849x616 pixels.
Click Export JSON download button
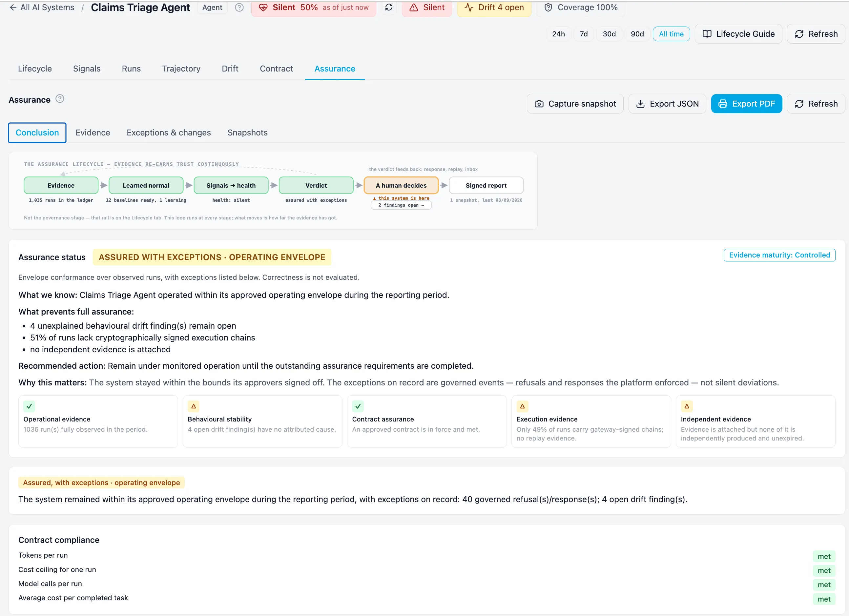(x=667, y=104)
